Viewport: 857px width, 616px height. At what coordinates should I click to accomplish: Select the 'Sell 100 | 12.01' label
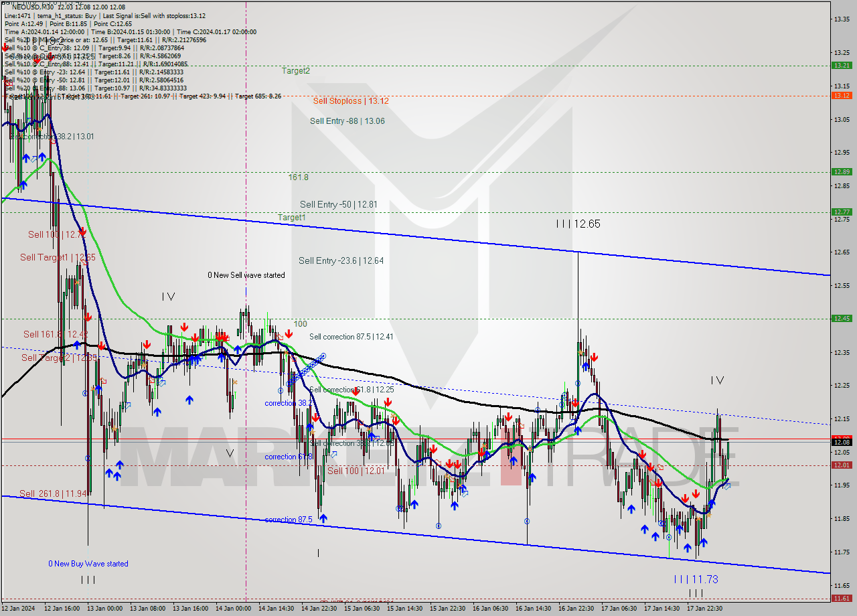click(x=356, y=471)
